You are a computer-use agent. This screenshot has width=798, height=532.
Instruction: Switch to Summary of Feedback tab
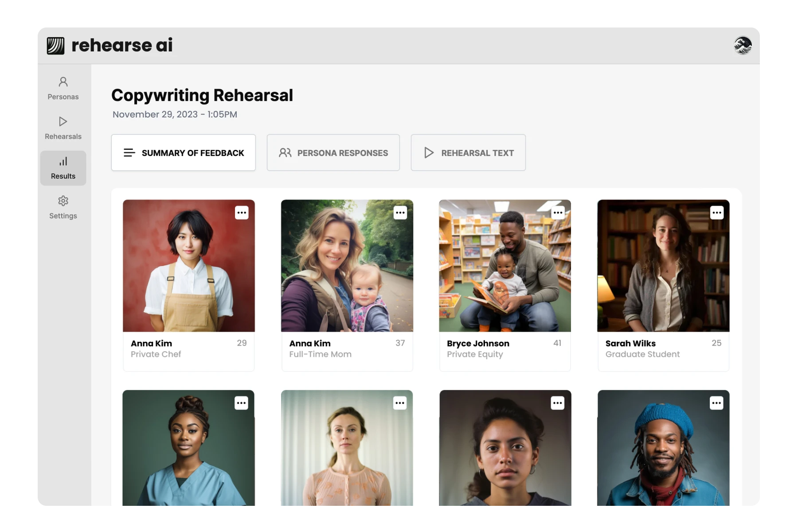tap(184, 153)
